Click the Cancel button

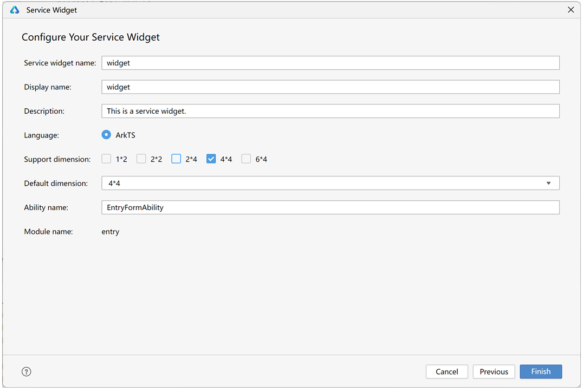[x=447, y=371]
